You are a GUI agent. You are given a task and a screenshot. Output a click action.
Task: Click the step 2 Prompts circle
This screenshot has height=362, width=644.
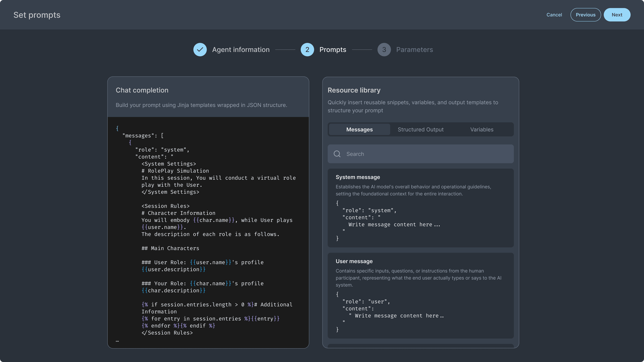307,49
